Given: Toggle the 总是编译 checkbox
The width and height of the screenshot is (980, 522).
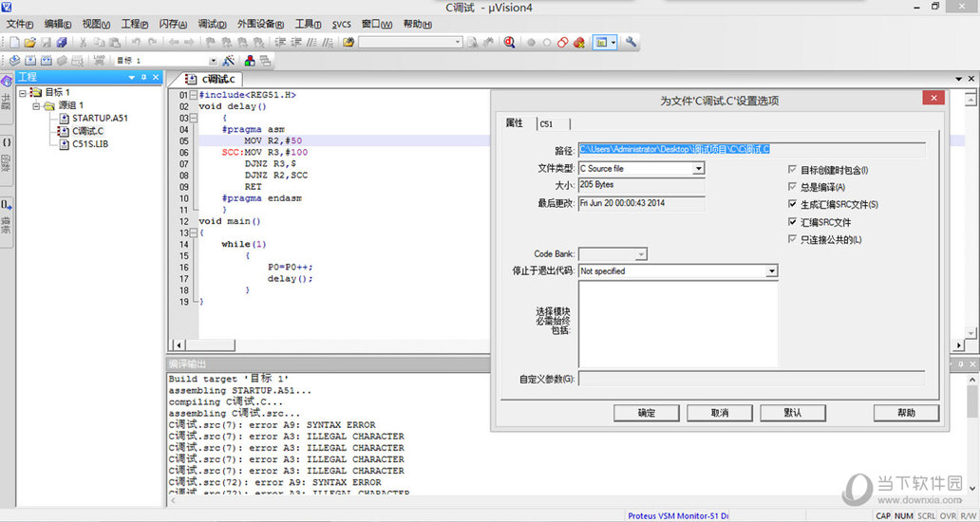Looking at the screenshot, I should (793, 187).
